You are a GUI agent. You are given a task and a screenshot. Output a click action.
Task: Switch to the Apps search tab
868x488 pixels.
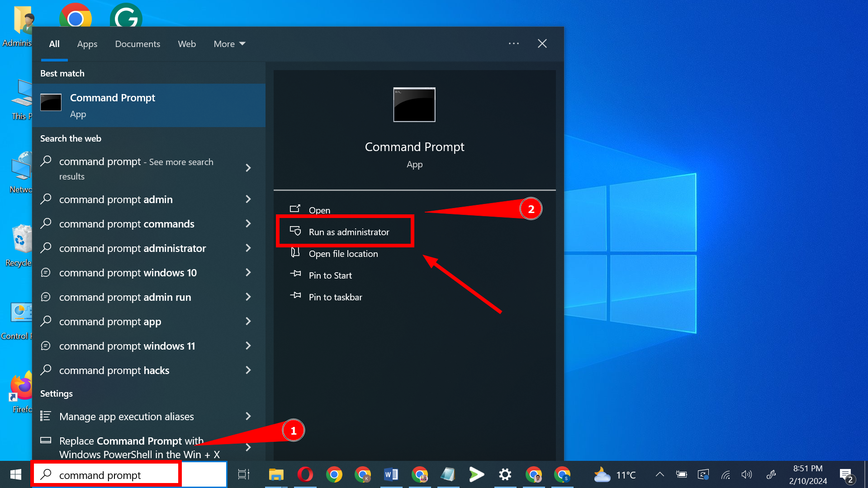tap(87, 43)
